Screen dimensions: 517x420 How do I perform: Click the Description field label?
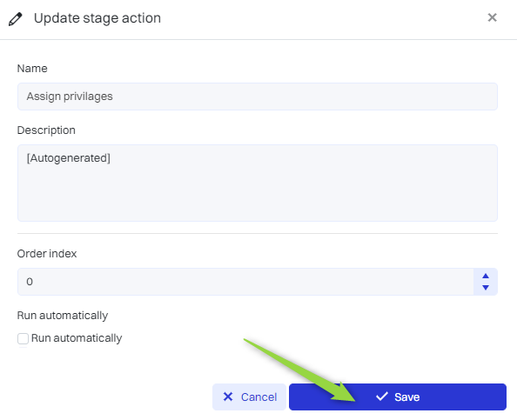(x=46, y=130)
